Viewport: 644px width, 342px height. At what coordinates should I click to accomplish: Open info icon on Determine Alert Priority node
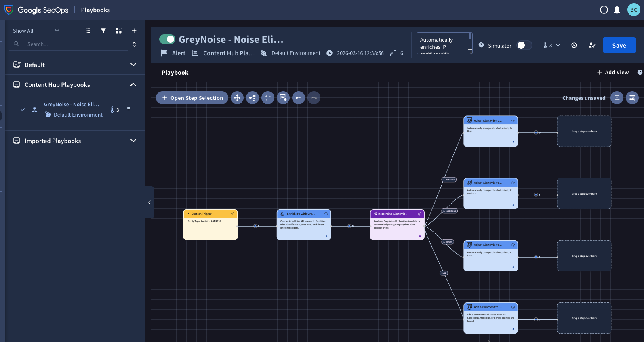point(419,214)
